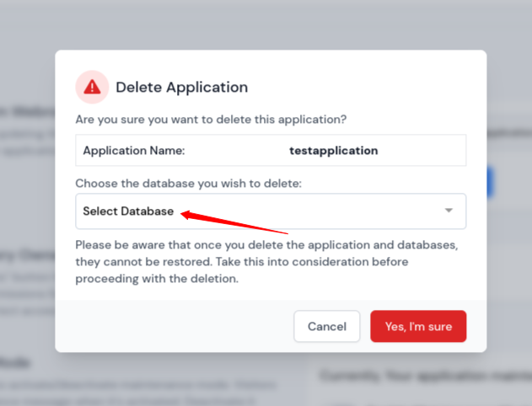Select the testapplication name value
The height and width of the screenshot is (406, 532).
pyautogui.click(x=333, y=151)
